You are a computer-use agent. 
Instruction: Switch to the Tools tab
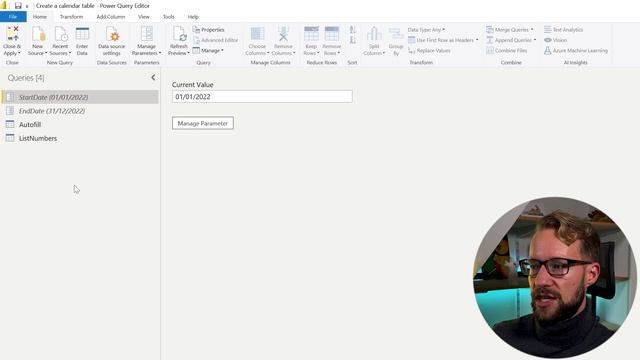(169, 17)
